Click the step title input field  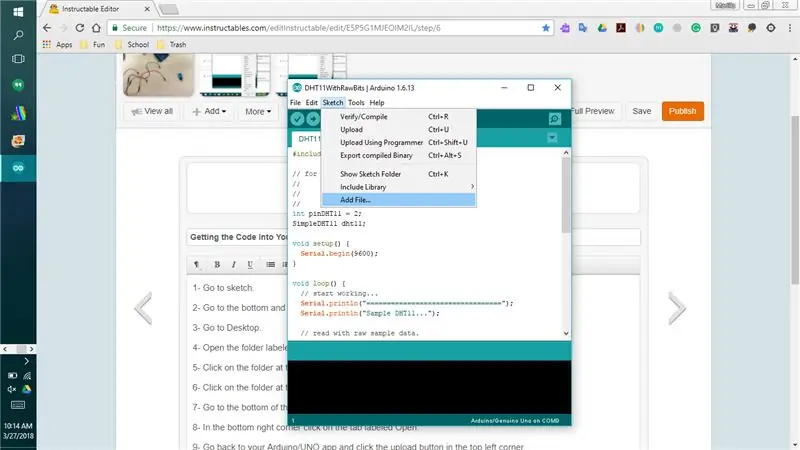pyautogui.click(x=413, y=237)
